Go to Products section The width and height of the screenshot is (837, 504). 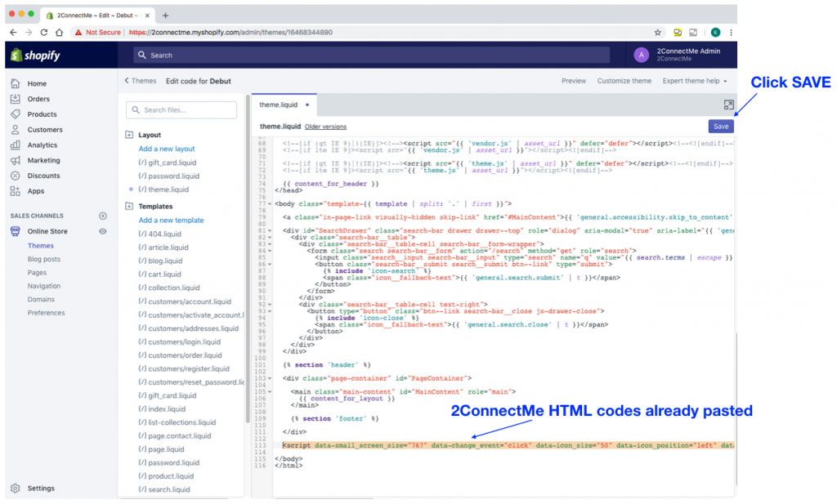click(x=42, y=114)
